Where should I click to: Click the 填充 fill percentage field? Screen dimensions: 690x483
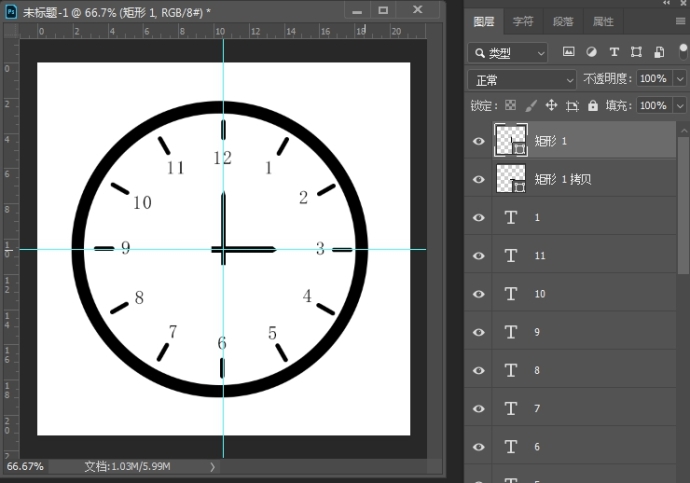[653, 105]
